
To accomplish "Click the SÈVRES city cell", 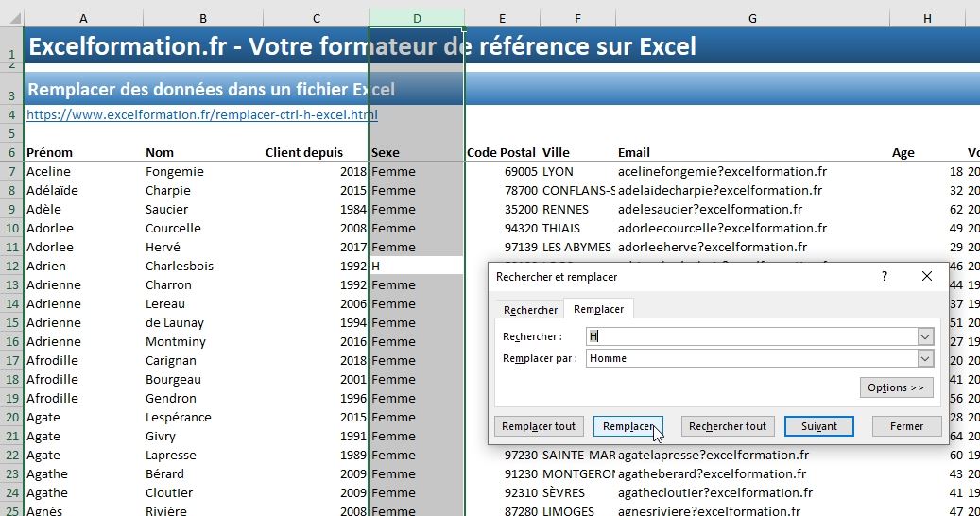I will (577, 492).
